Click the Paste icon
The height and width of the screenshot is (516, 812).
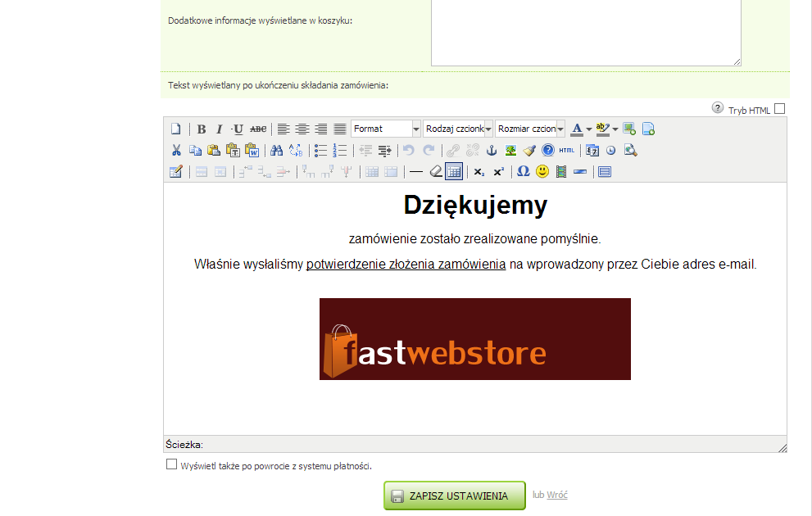[214, 150]
